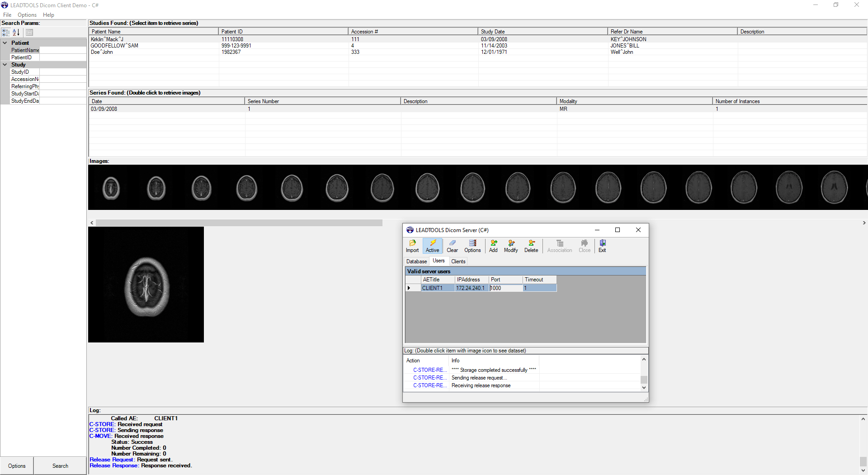This screenshot has height=475, width=868.
Task: Switch to the Database tab
Action: (416, 261)
